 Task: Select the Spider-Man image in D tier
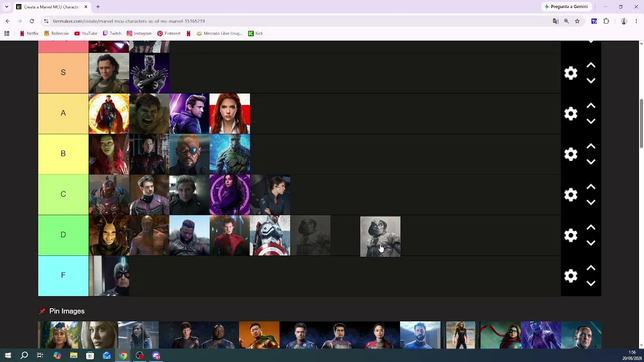(x=230, y=235)
